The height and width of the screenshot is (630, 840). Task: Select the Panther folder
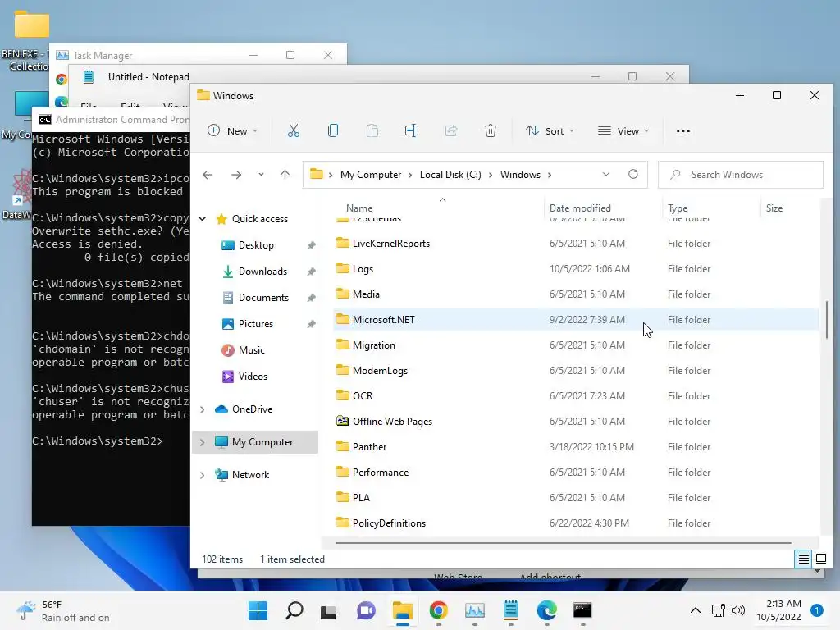pos(576,447)
